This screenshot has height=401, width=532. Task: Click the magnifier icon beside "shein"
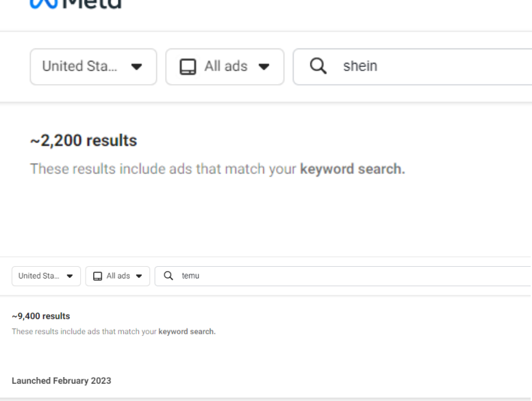click(x=318, y=66)
